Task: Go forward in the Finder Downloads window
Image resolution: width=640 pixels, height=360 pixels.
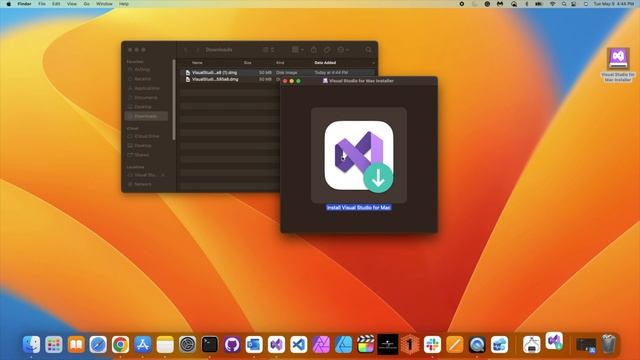Action: (198, 50)
